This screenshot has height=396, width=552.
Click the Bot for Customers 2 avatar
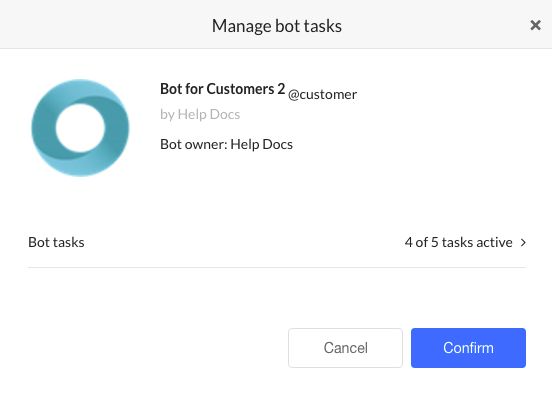pos(80,128)
